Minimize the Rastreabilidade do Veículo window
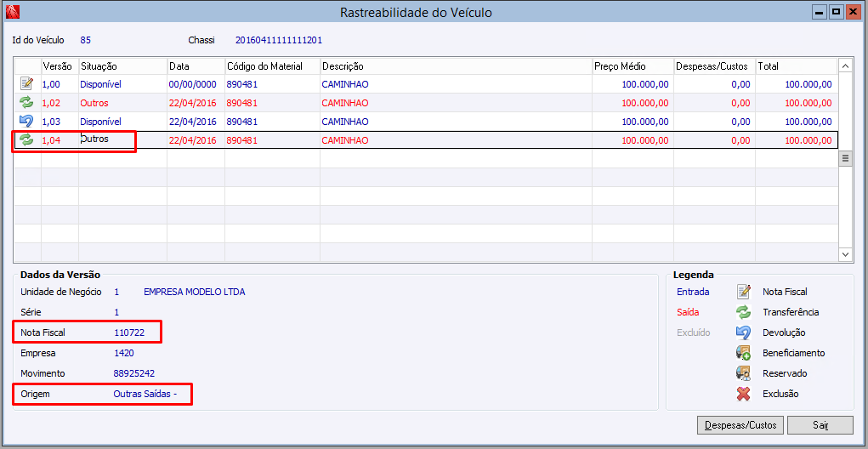The height and width of the screenshot is (449, 868). pyautogui.click(x=818, y=12)
